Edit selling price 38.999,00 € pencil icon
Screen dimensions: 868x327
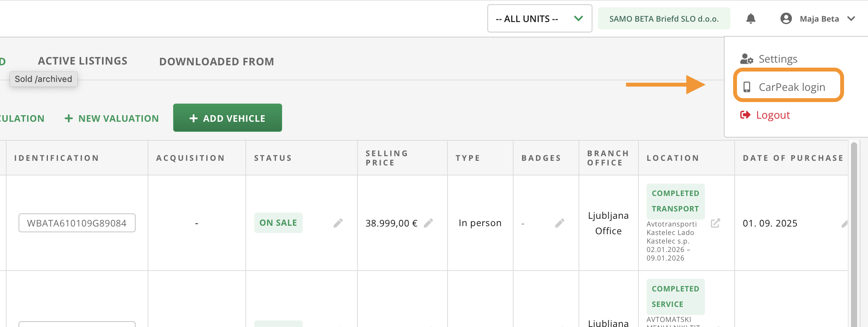pyautogui.click(x=428, y=223)
